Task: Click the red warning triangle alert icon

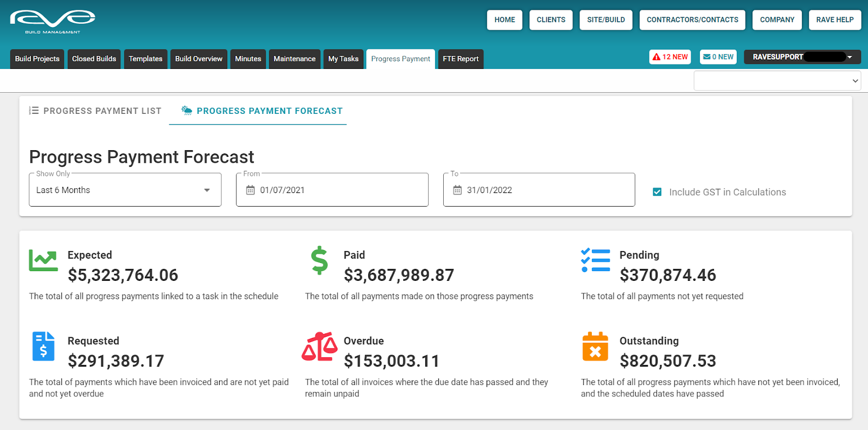Action: (656, 57)
